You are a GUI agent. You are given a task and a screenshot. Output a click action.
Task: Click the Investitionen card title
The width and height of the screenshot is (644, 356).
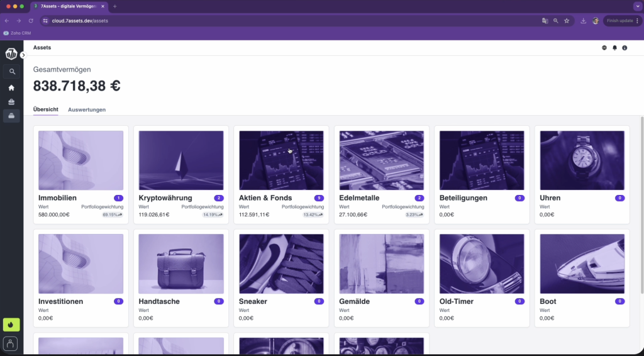(x=61, y=301)
